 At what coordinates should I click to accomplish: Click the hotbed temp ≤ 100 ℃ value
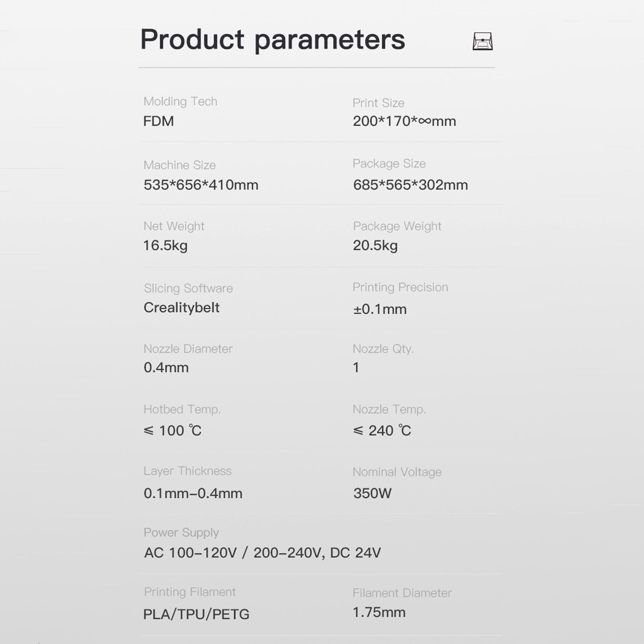point(172,431)
